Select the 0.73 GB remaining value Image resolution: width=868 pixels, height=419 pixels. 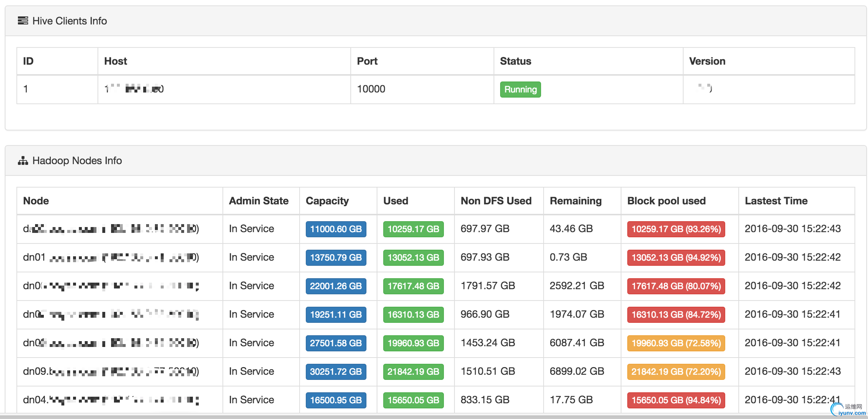(568, 257)
